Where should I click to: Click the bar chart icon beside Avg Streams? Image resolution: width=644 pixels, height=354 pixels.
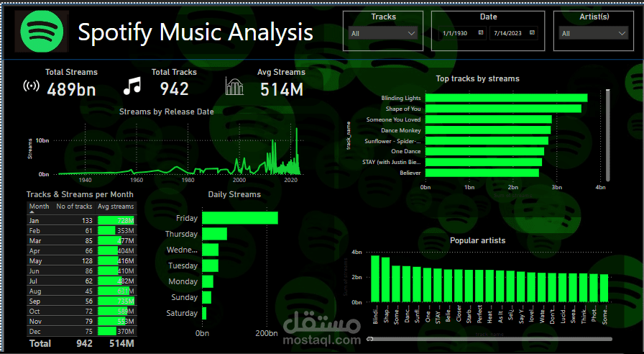(234, 86)
